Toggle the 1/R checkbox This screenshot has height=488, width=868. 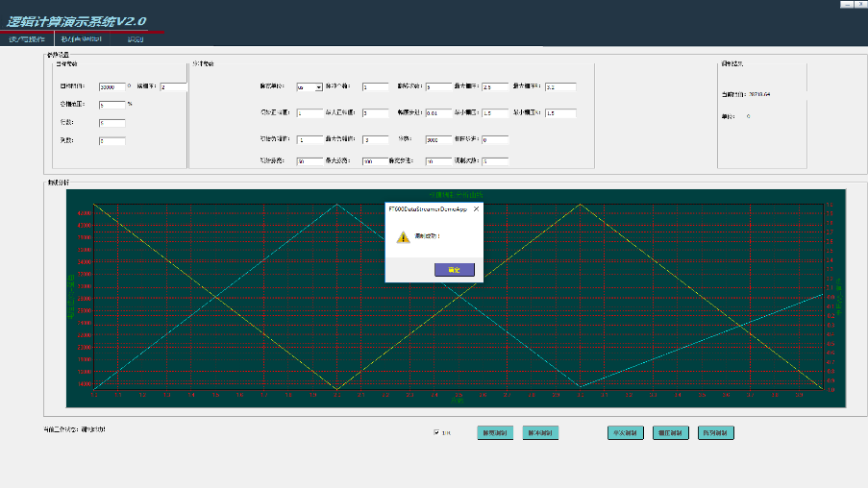(x=436, y=432)
